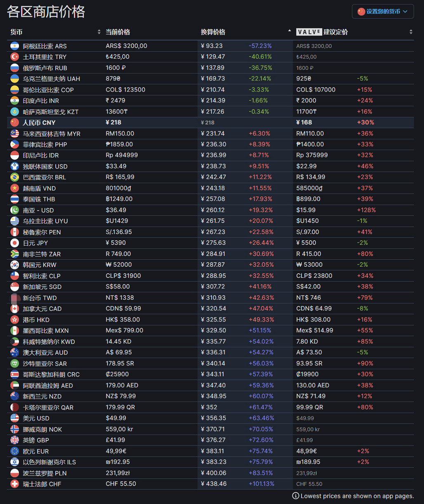Click the Switzerland flag icon for CHF

15,484
